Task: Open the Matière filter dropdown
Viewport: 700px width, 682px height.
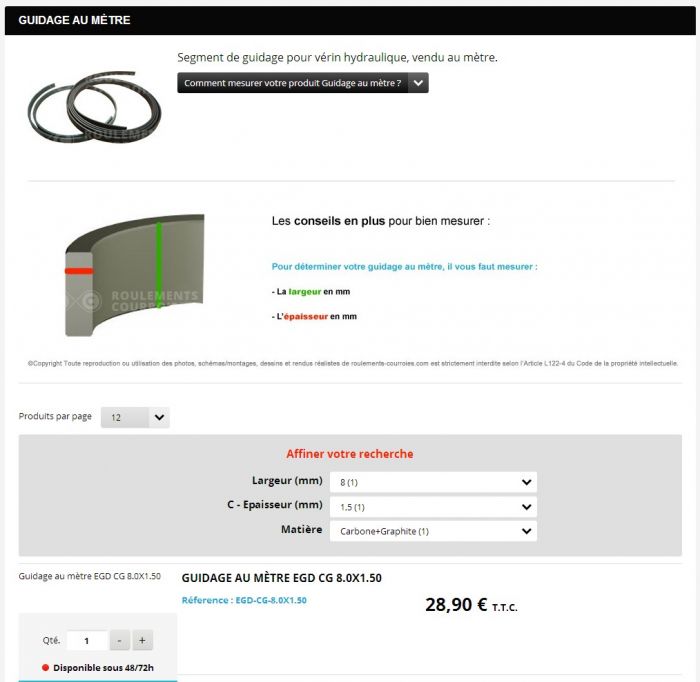Action: 433,531
